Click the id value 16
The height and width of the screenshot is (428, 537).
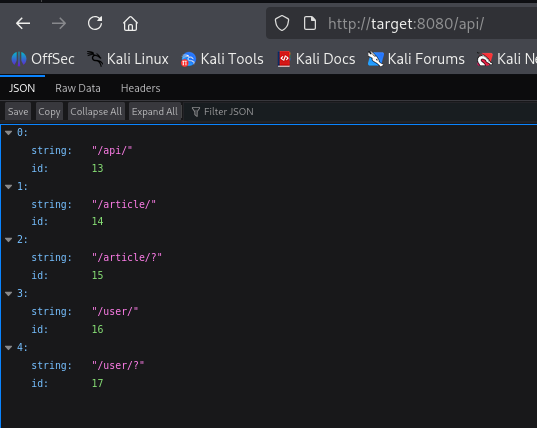point(98,329)
